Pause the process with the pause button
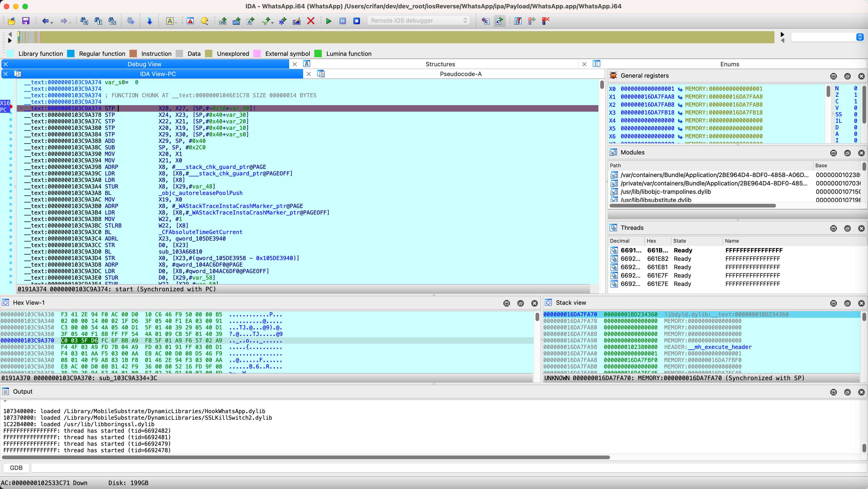The height and width of the screenshot is (489, 868). [x=343, y=21]
